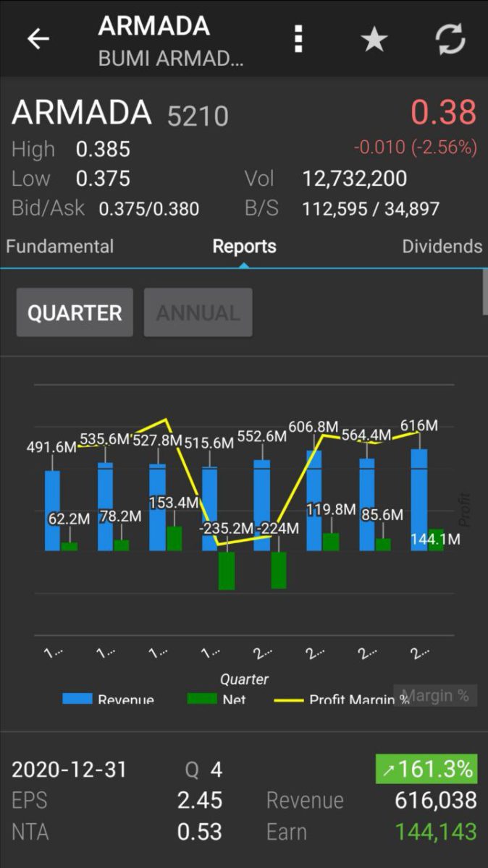Viewport: 488px width, 868px height.
Task: Tap the 119.8M net label
Action: (x=331, y=510)
